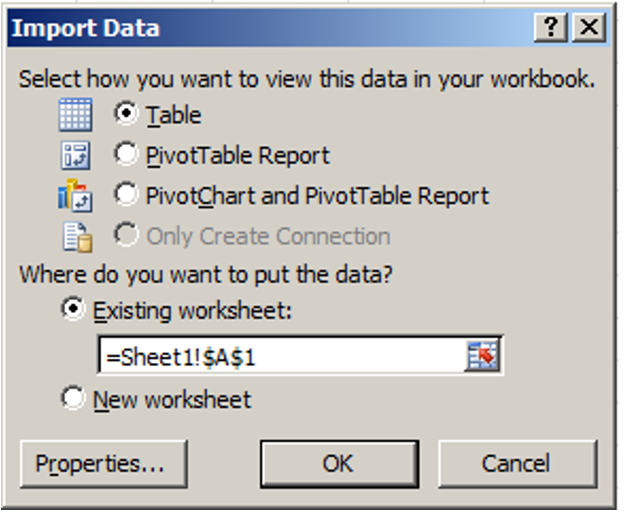Screen dimensions: 630x517
Task: Click the Help question mark button
Action: coord(551,28)
